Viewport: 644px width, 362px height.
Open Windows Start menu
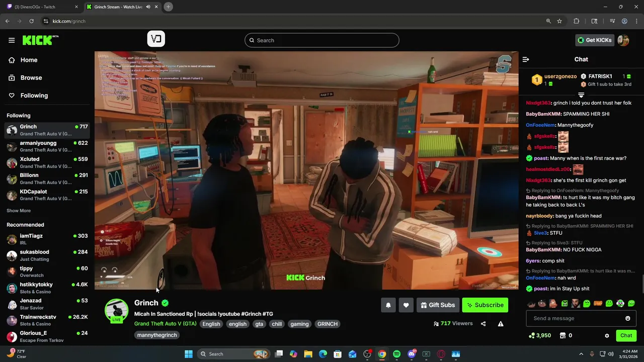point(189,354)
